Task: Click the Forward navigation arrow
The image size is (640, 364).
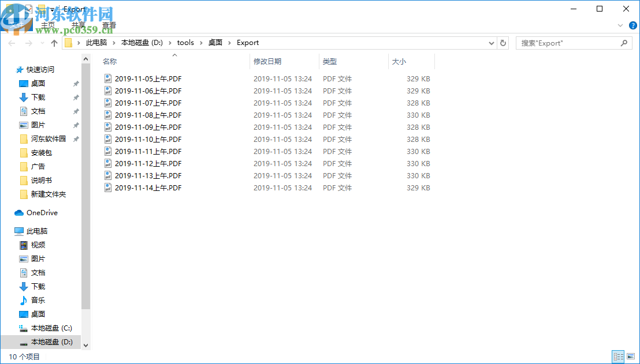Action: pos(28,43)
